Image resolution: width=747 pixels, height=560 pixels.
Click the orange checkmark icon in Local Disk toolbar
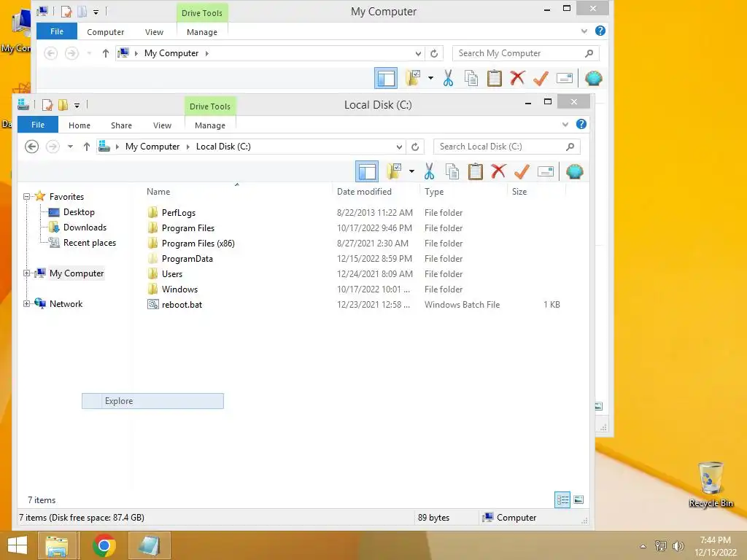click(522, 171)
